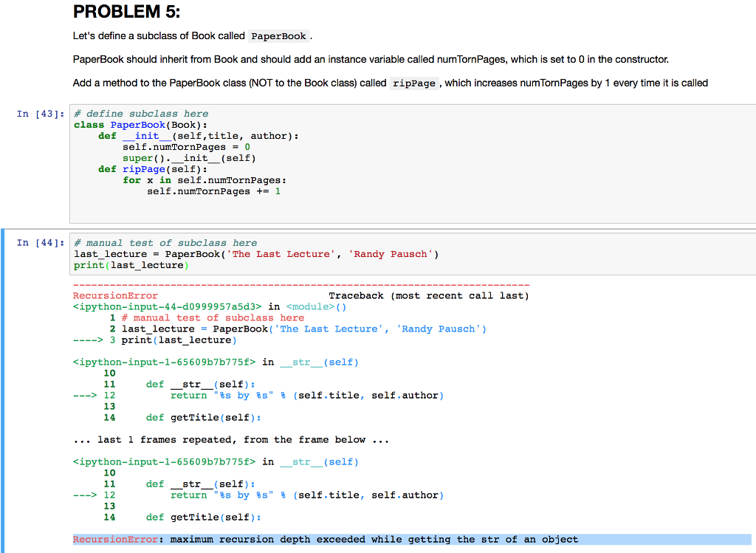
Task: Click the __init__ method definition
Action: [148, 136]
